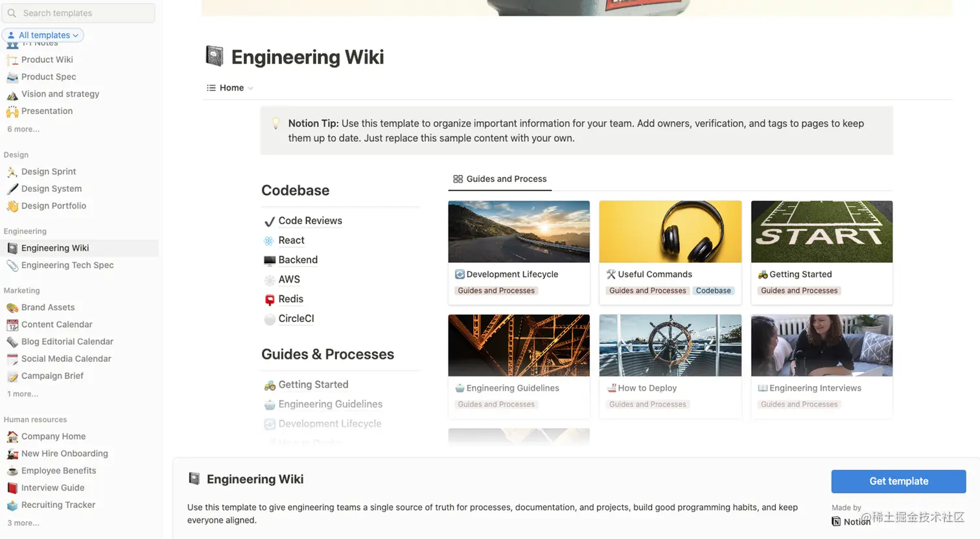Select Engineering Wiki in the sidebar
980x539 pixels.
coord(79,248)
